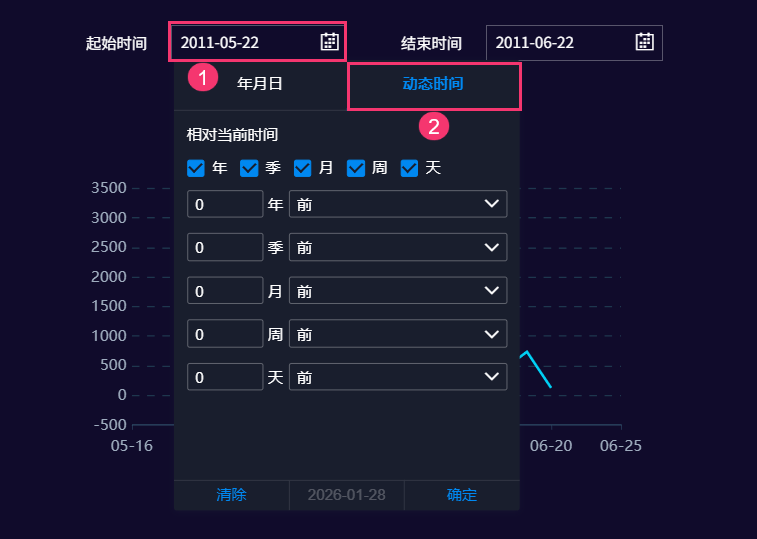Switch to the 年月日 tab
The height and width of the screenshot is (539, 757).
[x=260, y=84]
